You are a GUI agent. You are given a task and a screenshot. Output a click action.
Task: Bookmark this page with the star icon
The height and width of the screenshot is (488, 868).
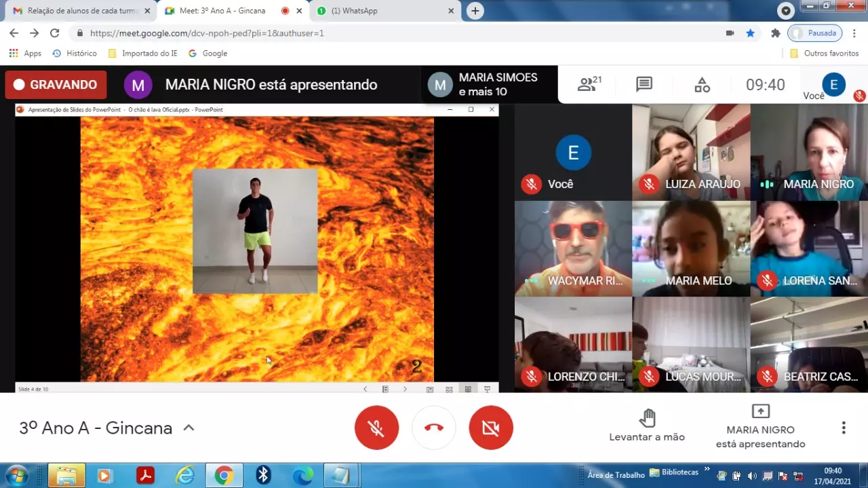(x=751, y=33)
